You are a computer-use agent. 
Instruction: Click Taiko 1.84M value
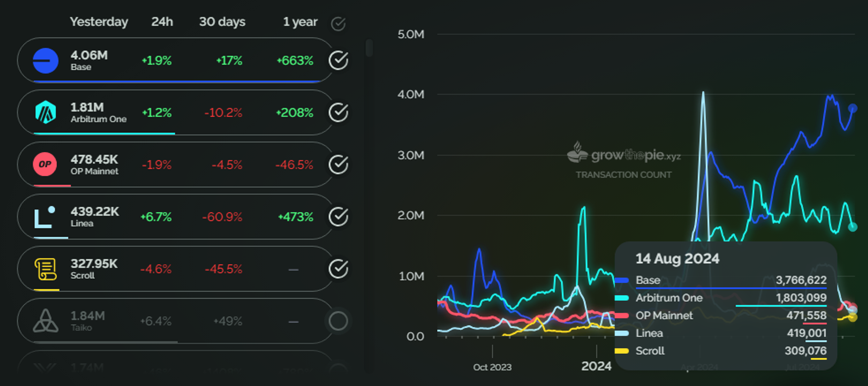tap(88, 316)
